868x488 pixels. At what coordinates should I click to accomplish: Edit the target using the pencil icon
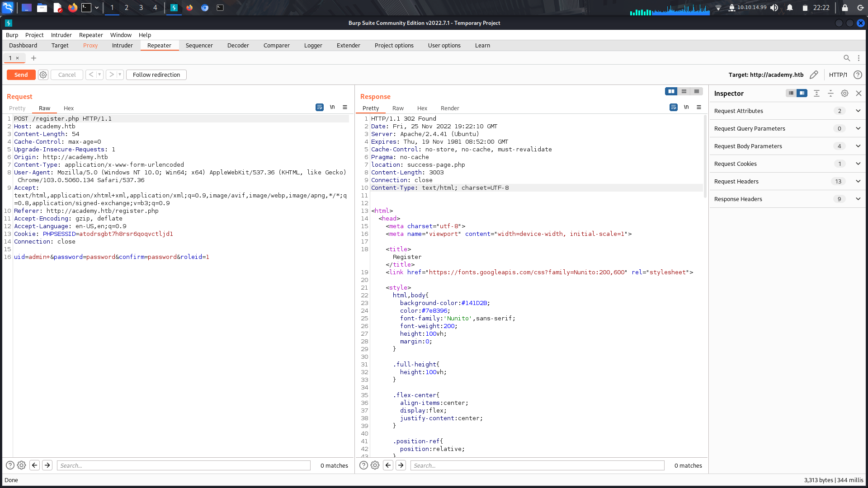814,75
